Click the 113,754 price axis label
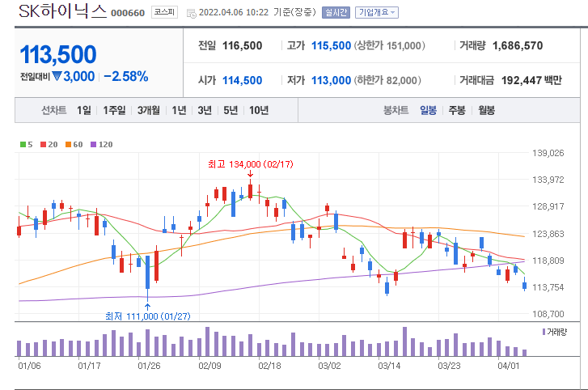 [548, 287]
